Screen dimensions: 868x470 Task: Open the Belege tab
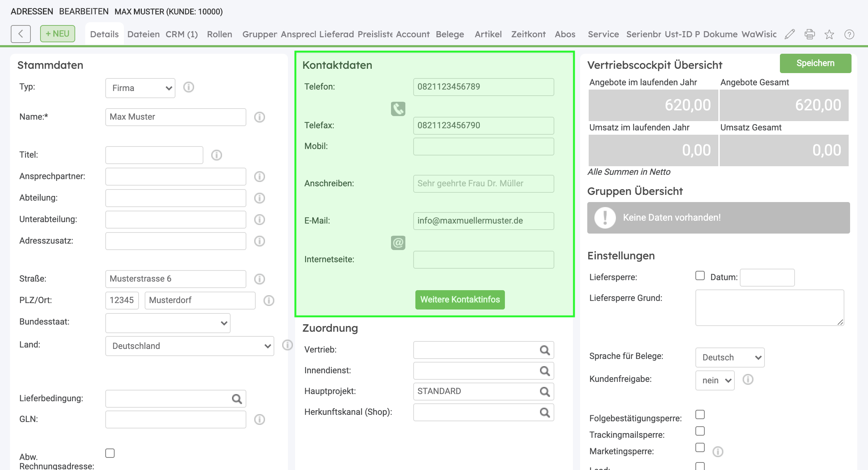pos(450,34)
